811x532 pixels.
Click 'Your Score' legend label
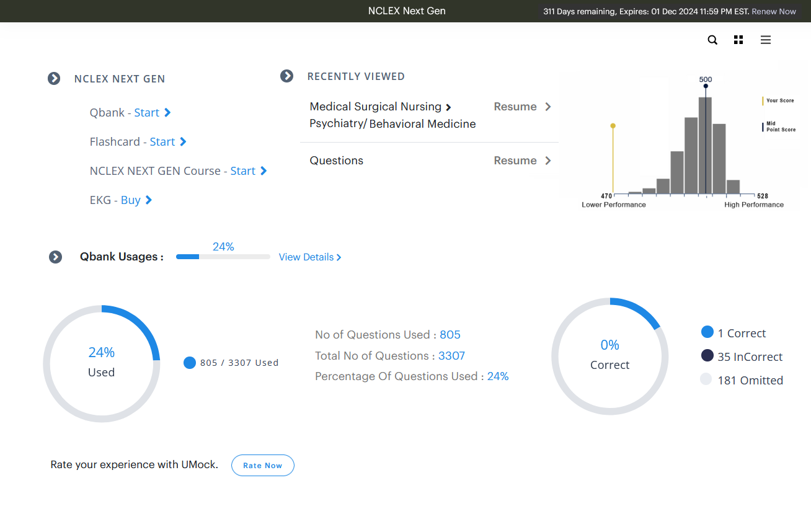(x=780, y=100)
